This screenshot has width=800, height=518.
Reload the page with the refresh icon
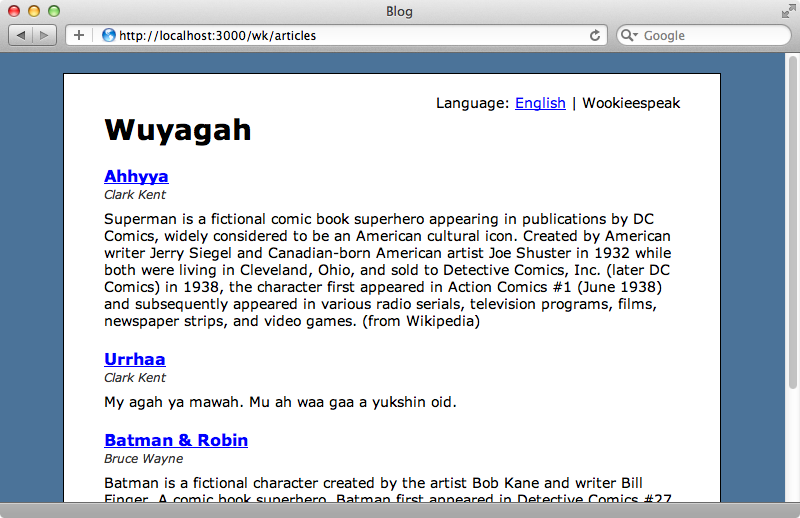pos(595,36)
